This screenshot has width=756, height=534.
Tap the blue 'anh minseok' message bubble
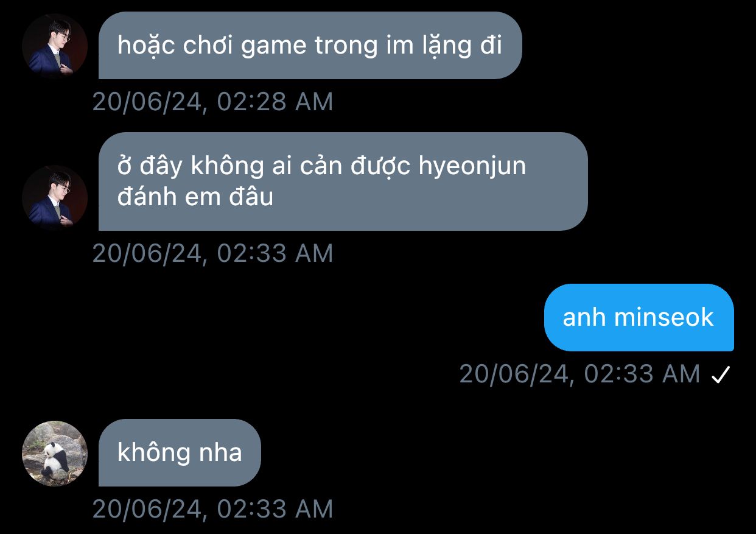639,317
